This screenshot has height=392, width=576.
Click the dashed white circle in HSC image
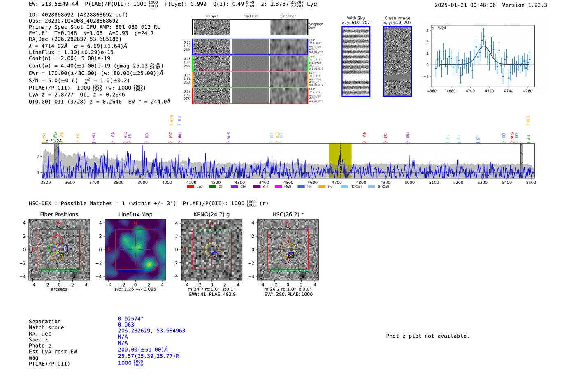302,276
